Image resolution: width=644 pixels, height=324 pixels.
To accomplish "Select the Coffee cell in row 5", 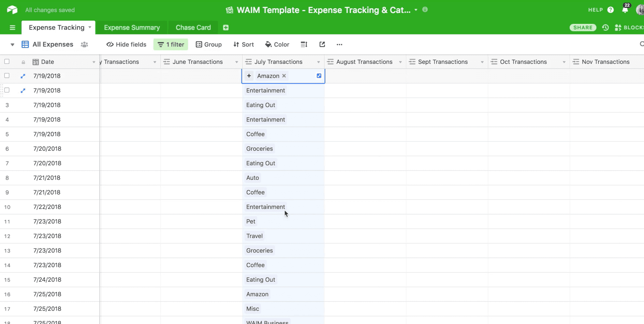I will [283, 134].
